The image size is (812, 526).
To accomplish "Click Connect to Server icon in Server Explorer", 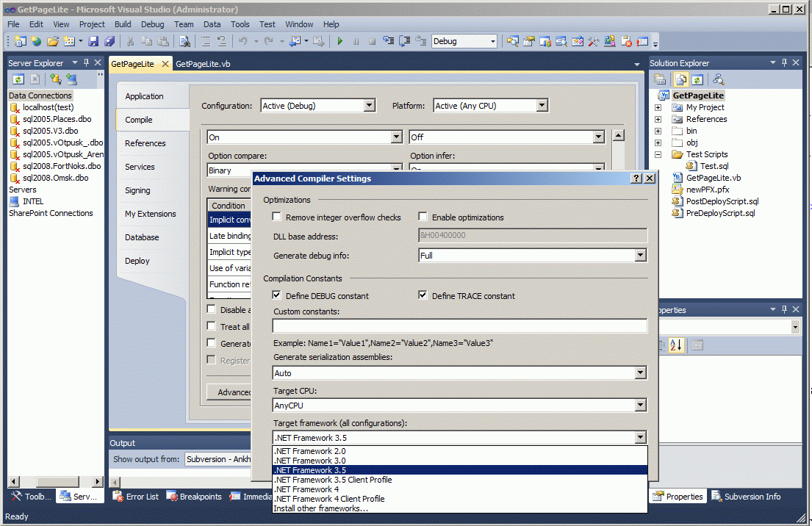I will point(71,79).
